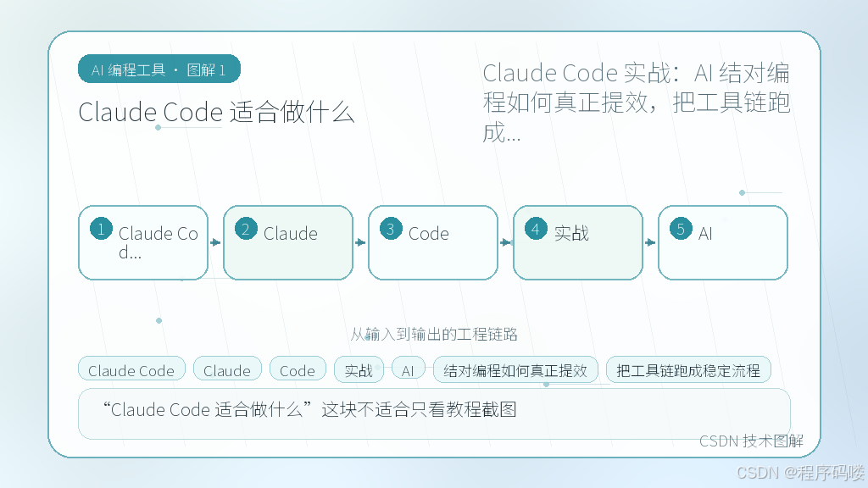The image size is (868, 488).
Task: Click arrow between steps 3 and 4
Action: (x=505, y=243)
